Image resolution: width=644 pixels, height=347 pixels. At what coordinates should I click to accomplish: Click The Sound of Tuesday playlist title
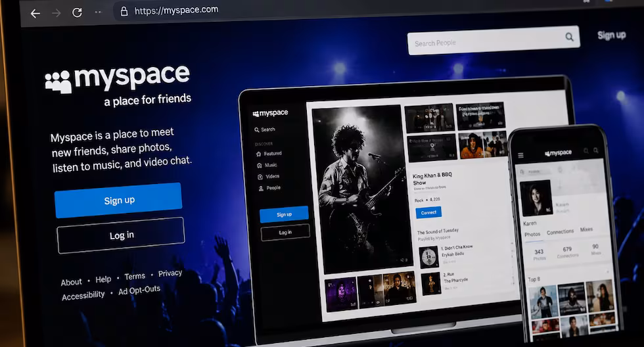[x=438, y=231]
